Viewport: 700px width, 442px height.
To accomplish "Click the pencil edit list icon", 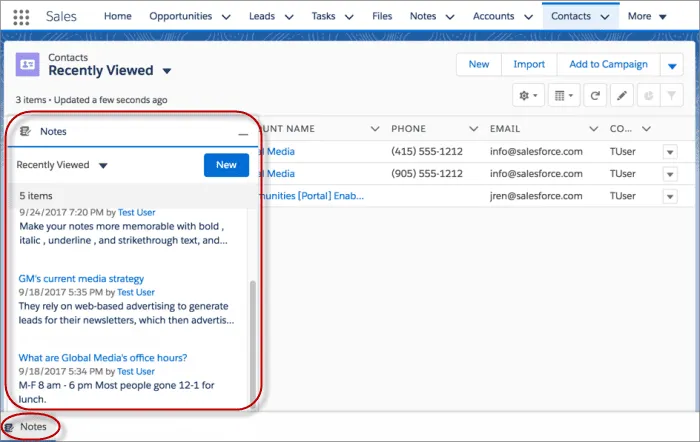I will coord(622,95).
